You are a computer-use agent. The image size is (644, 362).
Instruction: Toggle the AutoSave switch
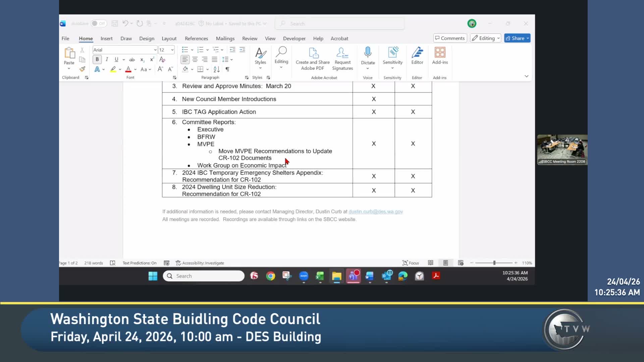tap(98, 23)
